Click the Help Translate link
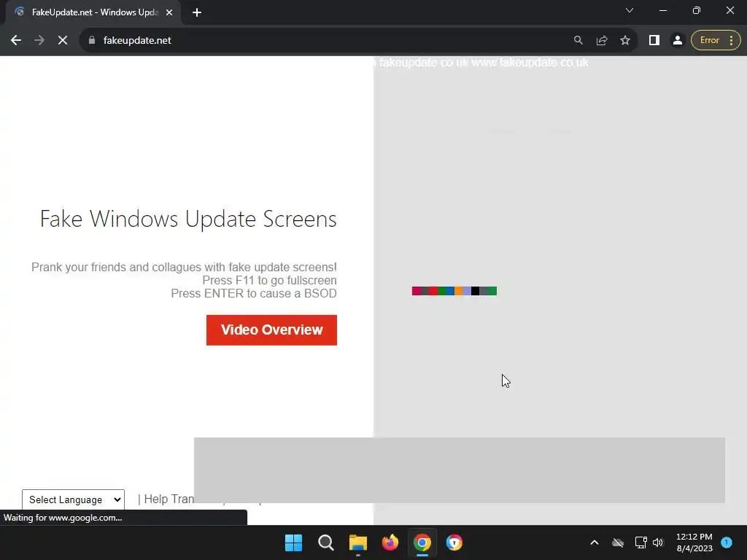Viewport: 747px width, 560px height. [169, 499]
